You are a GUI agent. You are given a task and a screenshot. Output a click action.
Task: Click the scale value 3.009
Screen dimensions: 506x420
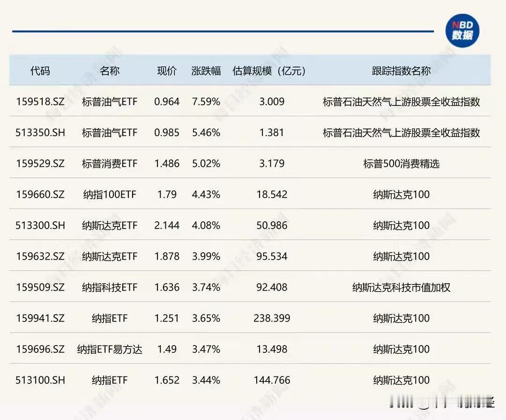click(272, 102)
